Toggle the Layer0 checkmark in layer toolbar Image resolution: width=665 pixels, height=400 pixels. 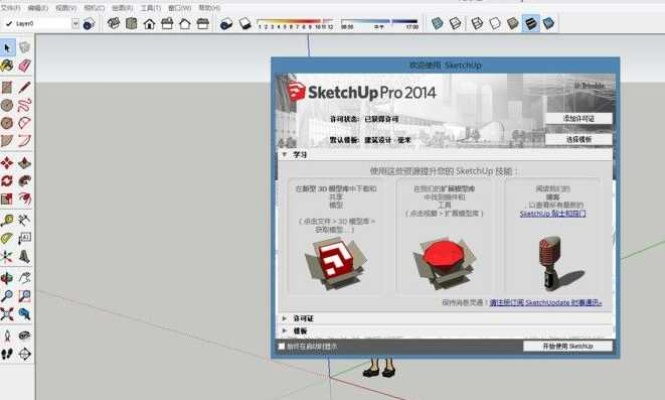click(8, 23)
